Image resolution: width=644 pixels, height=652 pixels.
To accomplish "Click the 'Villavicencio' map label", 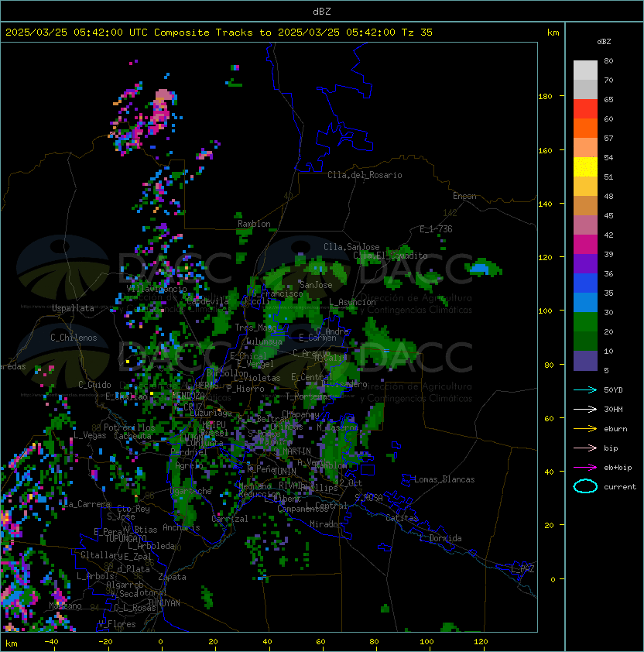I will [x=156, y=289].
